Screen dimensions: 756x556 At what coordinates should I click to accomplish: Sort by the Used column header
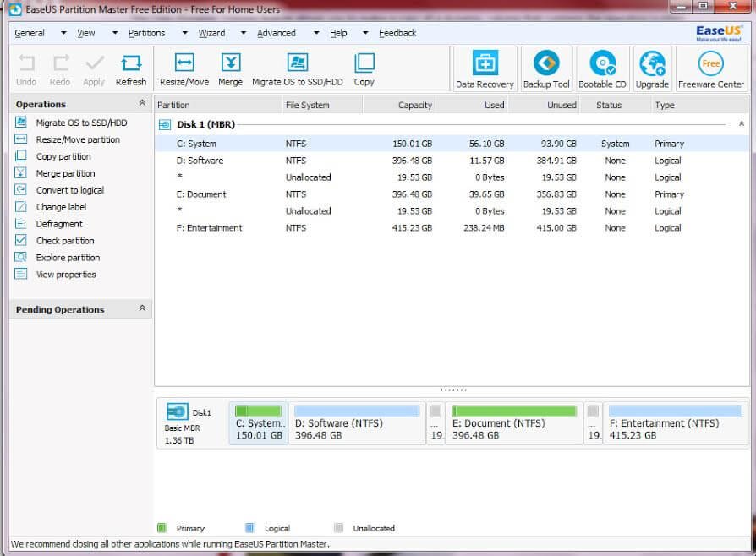point(471,105)
